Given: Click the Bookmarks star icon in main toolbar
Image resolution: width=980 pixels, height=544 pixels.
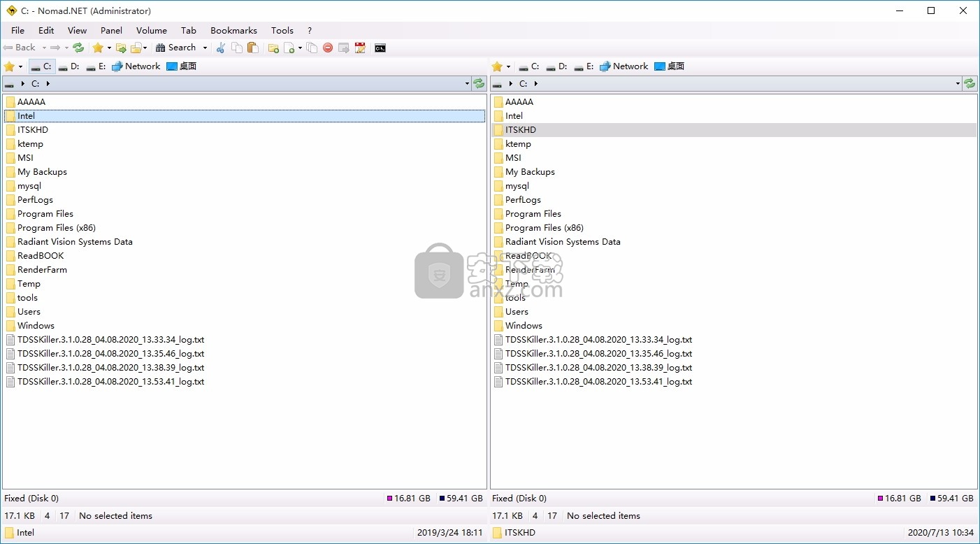Looking at the screenshot, I should [98, 48].
